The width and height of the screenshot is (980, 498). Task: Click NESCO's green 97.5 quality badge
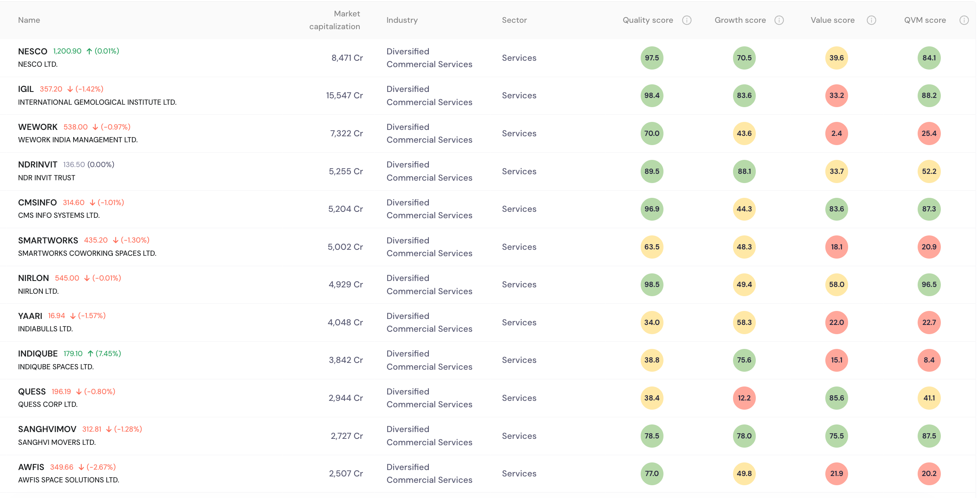pyautogui.click(x=651, y=58)
